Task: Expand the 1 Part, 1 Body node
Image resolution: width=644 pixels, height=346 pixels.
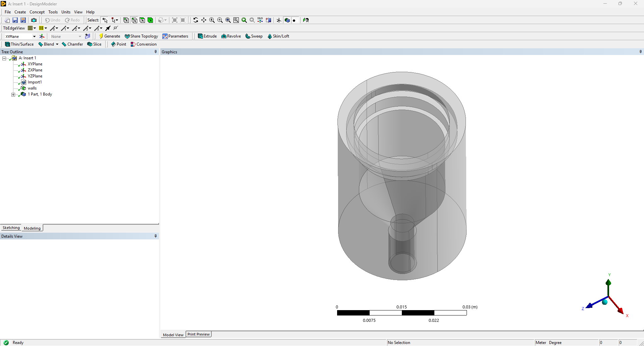Action: coord(13,95)
